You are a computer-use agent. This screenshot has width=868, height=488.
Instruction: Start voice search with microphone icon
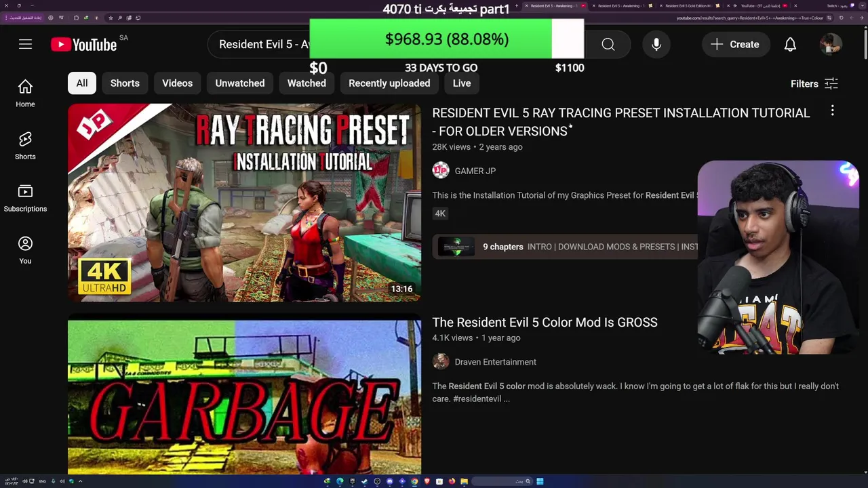tap(656, 44)
